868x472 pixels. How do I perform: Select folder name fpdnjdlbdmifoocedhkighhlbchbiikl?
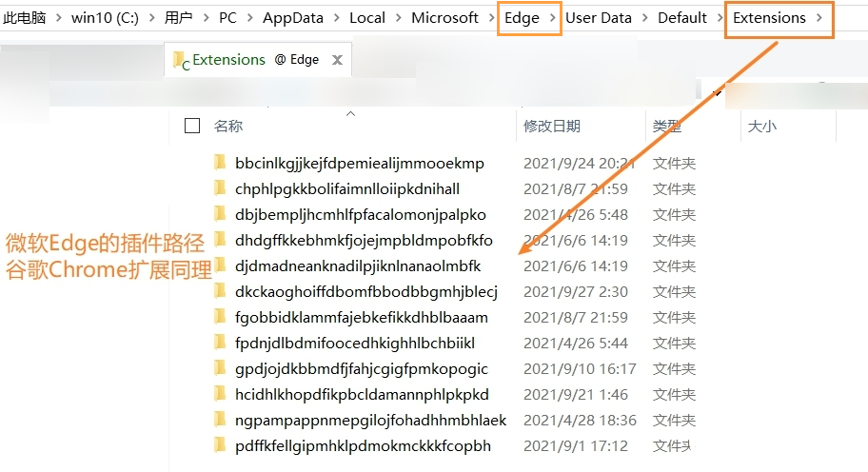pyautogui.click(x=355, y=344)
